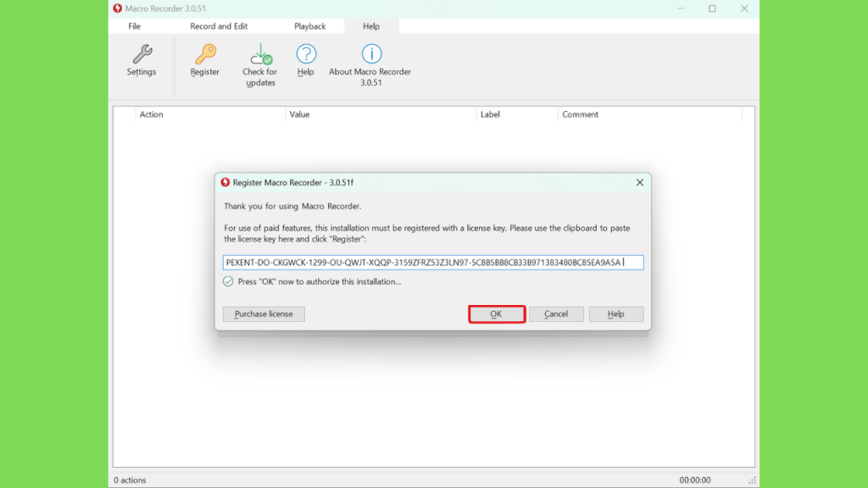The height and width of the screenshot is (488, 868).
Task: Minimize the Macro Recorder window
Action: coord(681,8)
